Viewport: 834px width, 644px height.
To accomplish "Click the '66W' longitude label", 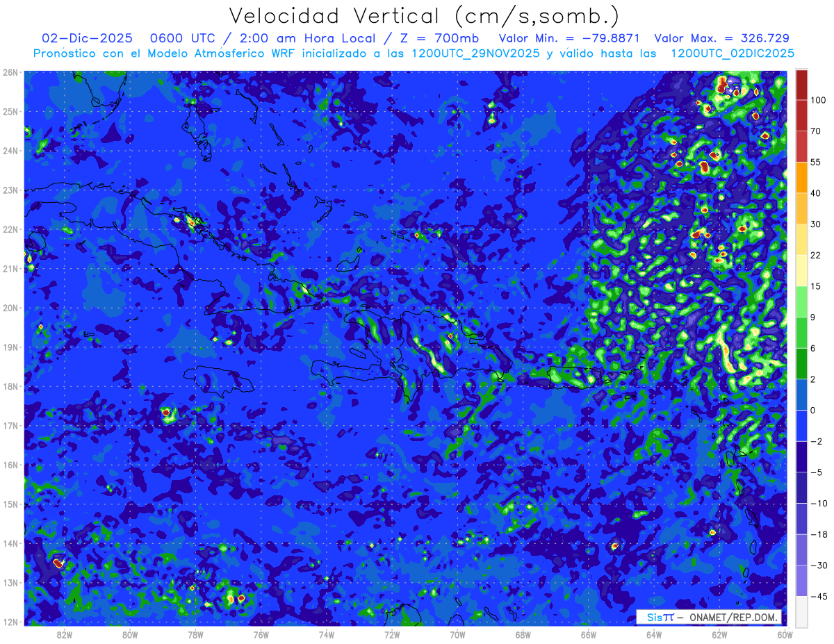I will click(588, 634).
